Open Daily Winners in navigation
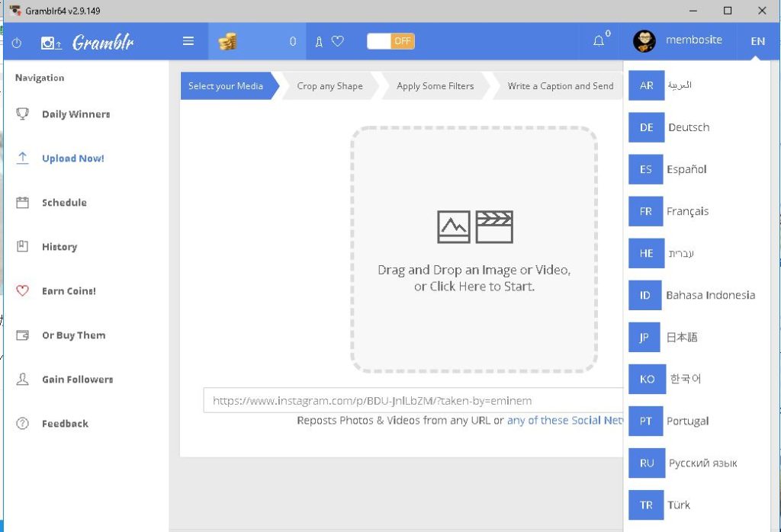Image resolution: width=781 pixels, height=532 pixels. point(76,114)
